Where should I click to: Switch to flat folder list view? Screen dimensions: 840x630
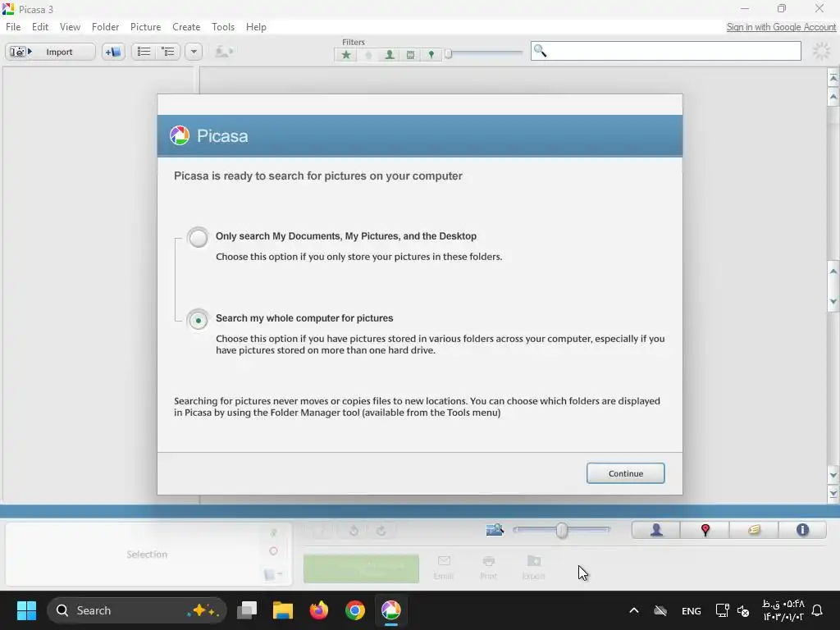click(x=144, y=52)
